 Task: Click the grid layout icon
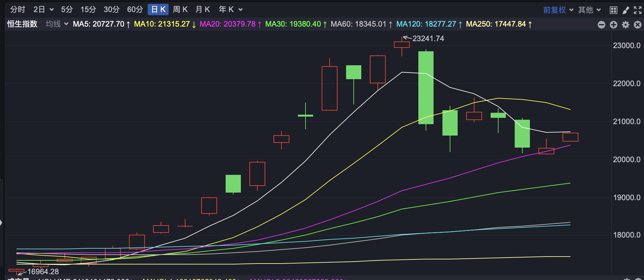tap(614, 10)
